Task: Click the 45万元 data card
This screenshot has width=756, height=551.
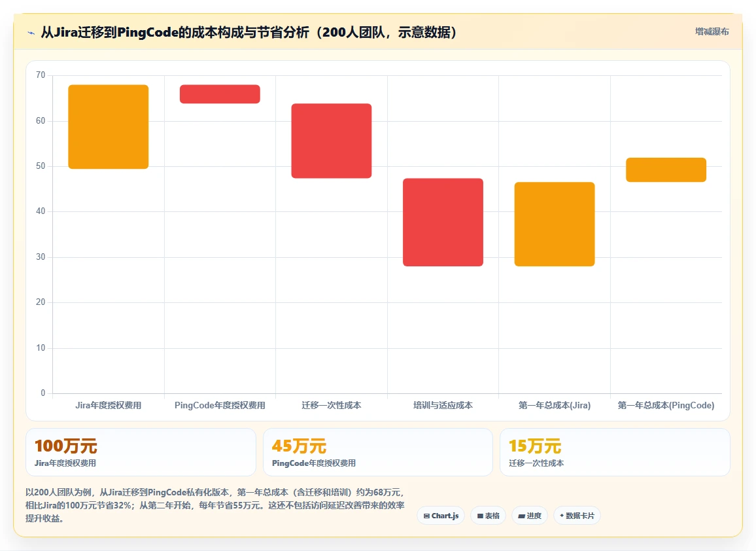Action: [x=378, y=452]
